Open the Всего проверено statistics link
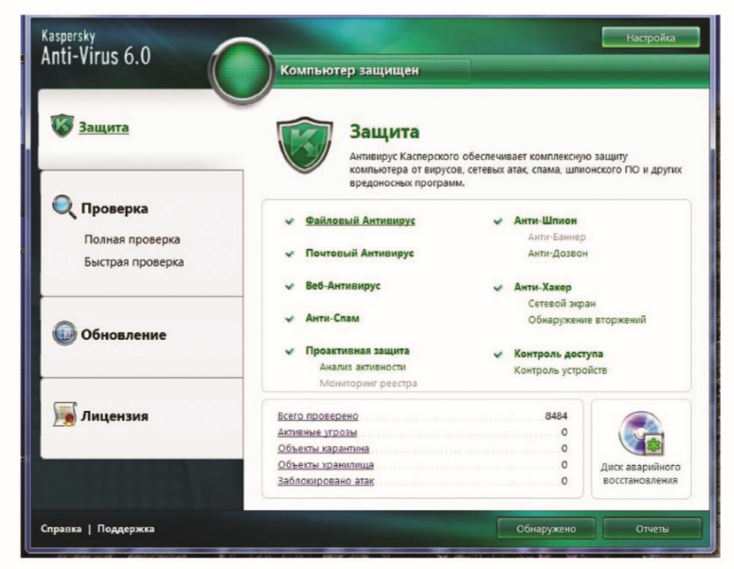 coord(318,416)
